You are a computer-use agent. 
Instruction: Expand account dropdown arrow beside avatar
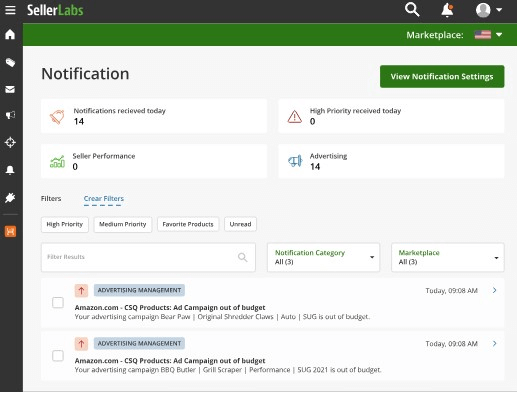click(499, 10)
